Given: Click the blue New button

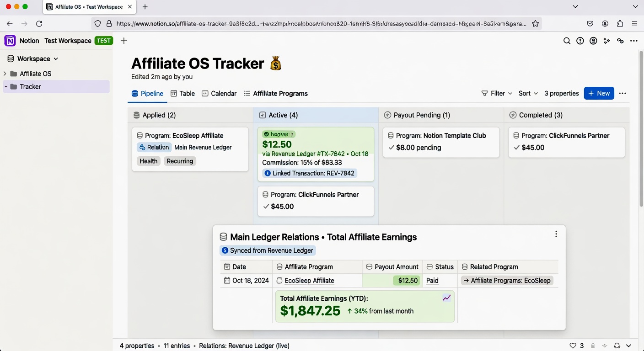Looking at the screenshot, I should click(599, 93).
